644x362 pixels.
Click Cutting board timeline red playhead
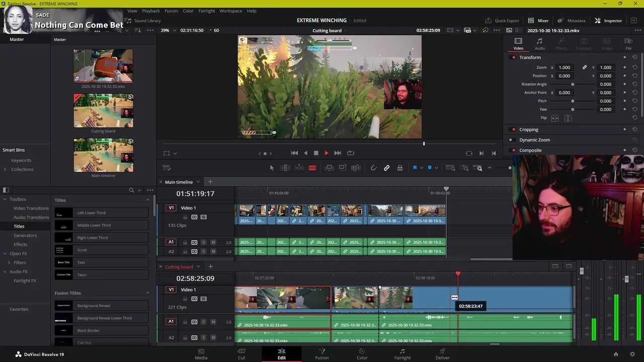click(458, 274)
